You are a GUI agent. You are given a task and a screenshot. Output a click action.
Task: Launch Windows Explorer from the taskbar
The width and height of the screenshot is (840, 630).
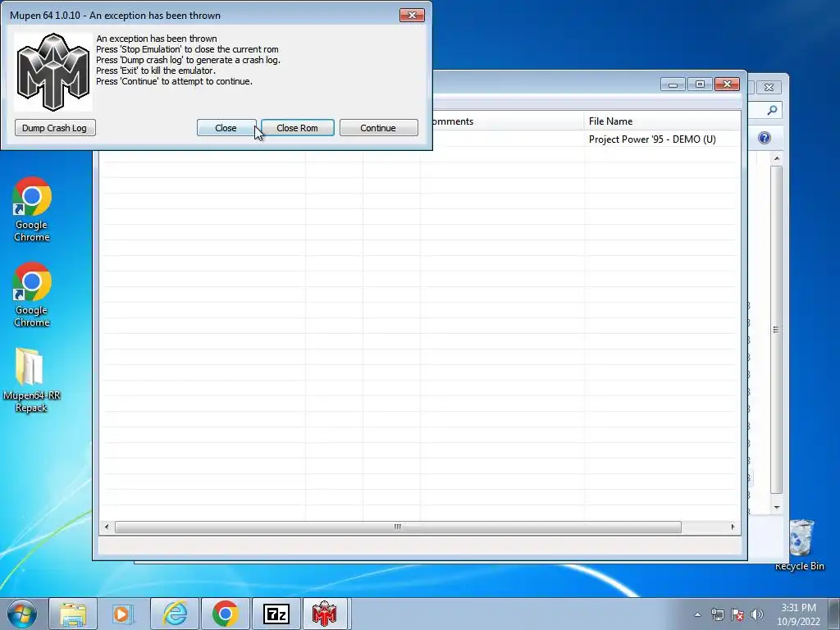tap(73, 614)
